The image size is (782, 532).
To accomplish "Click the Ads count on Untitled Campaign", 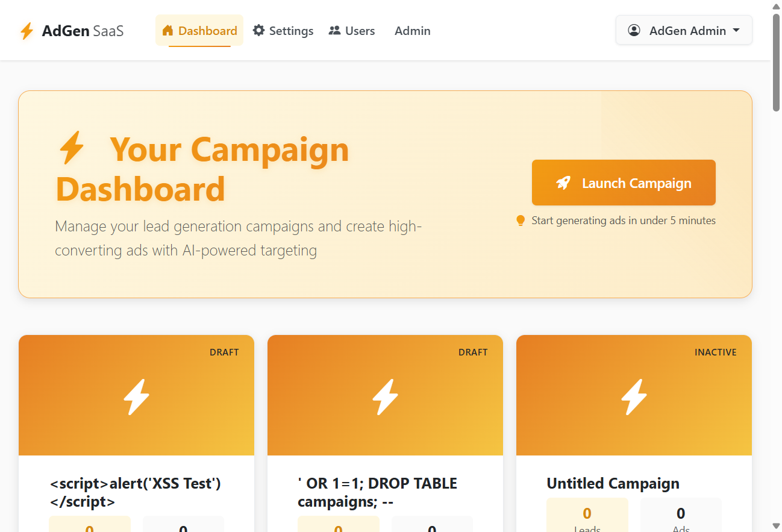I will pyautogui.click(x=681, y=515).
